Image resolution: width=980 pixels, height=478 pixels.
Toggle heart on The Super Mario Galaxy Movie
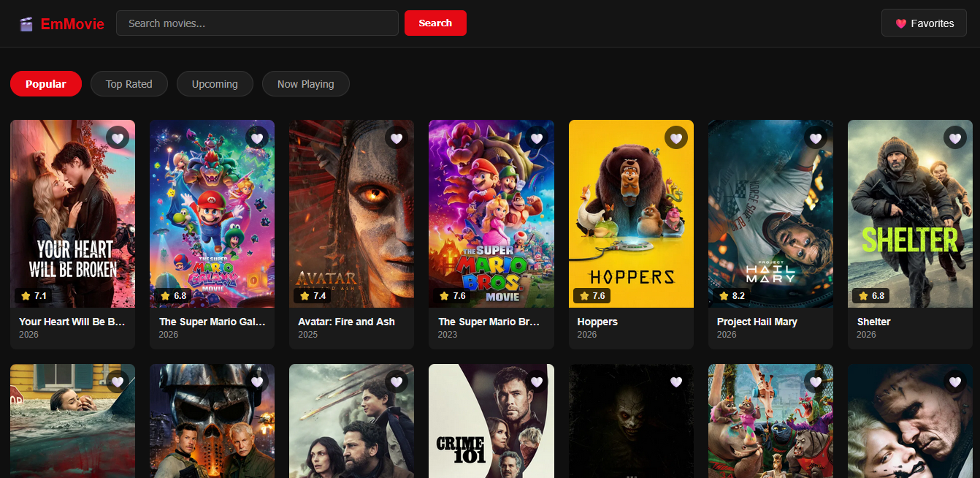point(257,137)
